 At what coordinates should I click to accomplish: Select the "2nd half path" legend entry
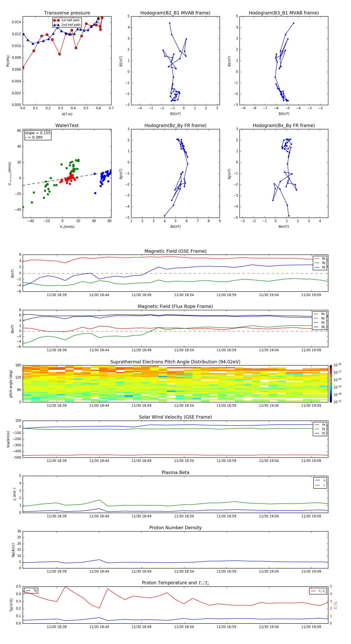(x=67, y=25)
